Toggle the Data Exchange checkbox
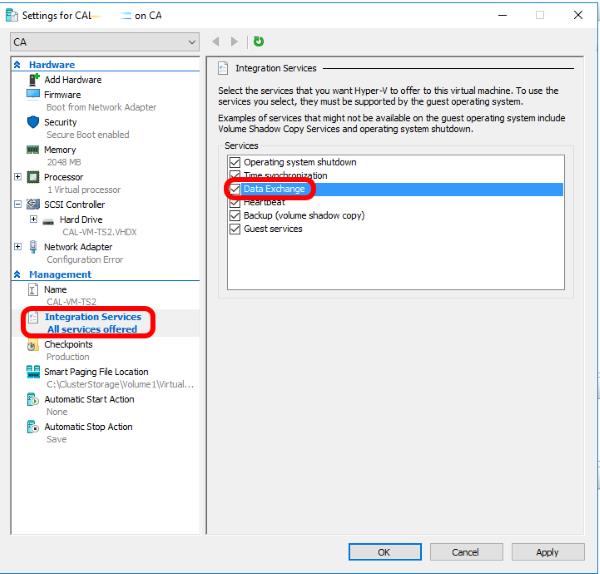Image resolution: width=600 pixels, height=574 pixels. (x=236, y=189)
